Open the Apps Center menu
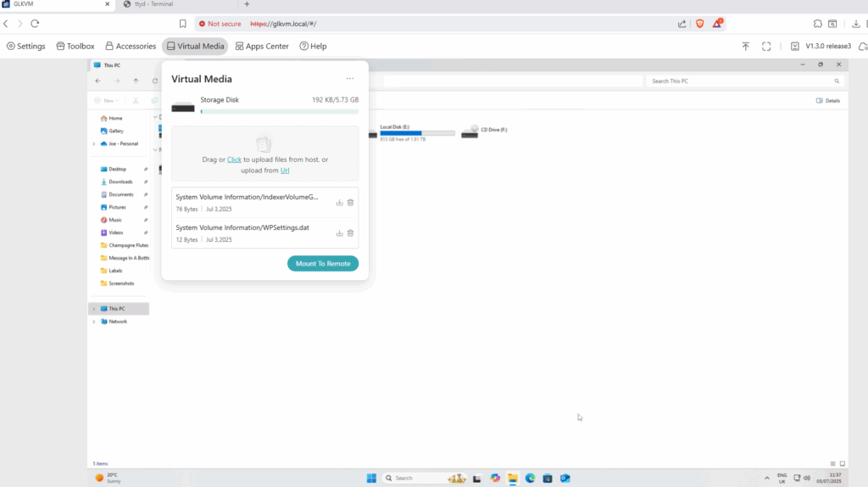Screen dimensions: 868x487 pos(262,46)
